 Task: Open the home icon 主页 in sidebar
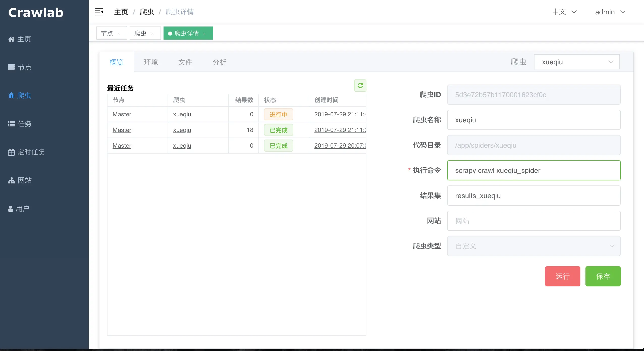click(x=11, y=39)
